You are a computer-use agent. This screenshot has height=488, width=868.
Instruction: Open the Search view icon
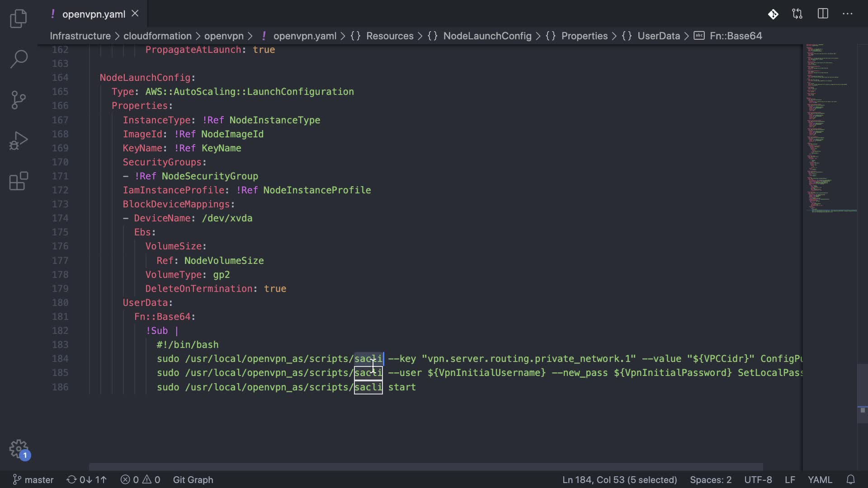click(x=19, y=59)
